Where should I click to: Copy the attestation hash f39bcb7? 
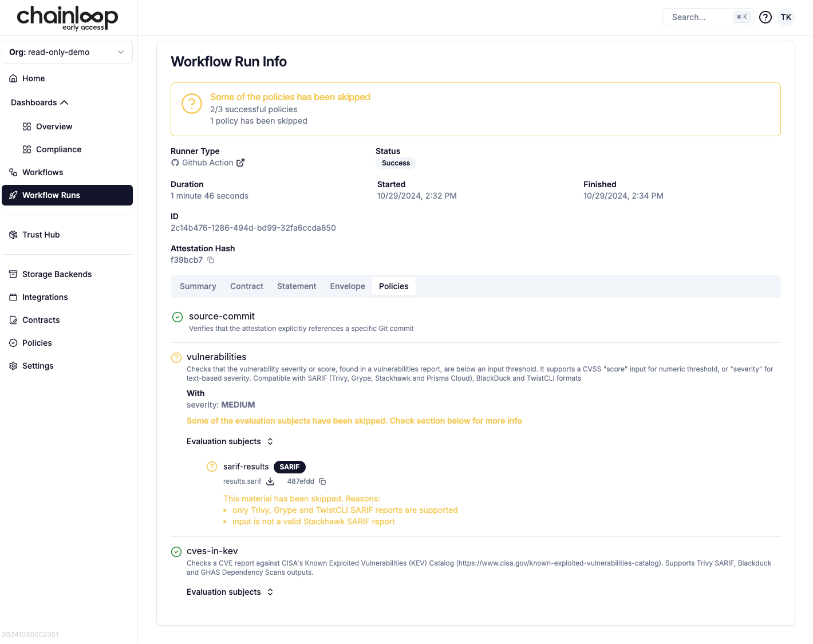click(x=211, y=260)
